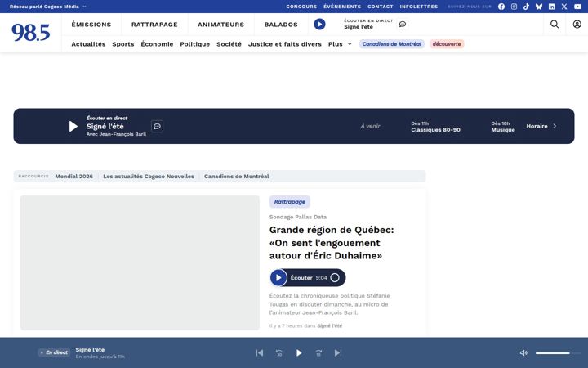Play the Écouter 9:04 audio clip
Screen dimensions: 588x368
coord(278,277)
